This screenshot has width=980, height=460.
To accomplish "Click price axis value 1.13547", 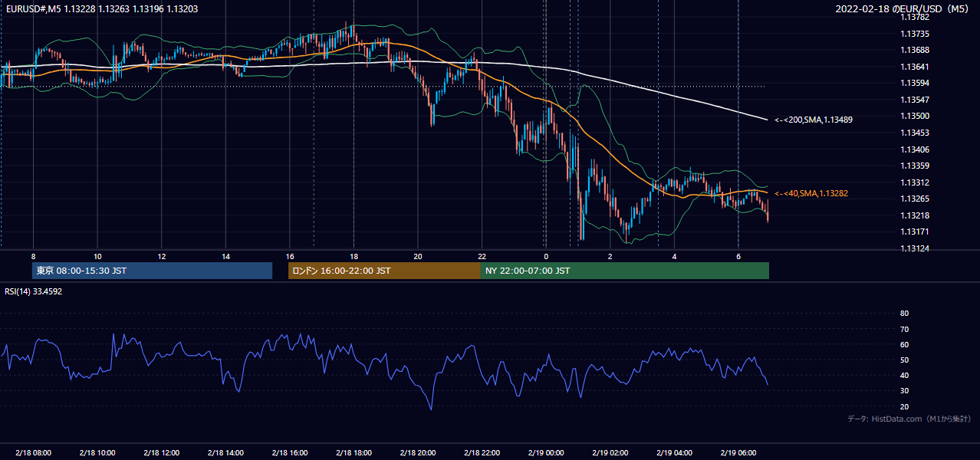I will point(914,100).
